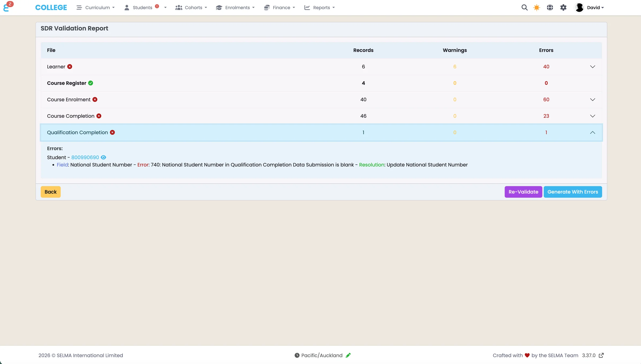This screenshot has width=641, height=364.
Task: Expand the Learner row chevron
Action: [592, 67]
